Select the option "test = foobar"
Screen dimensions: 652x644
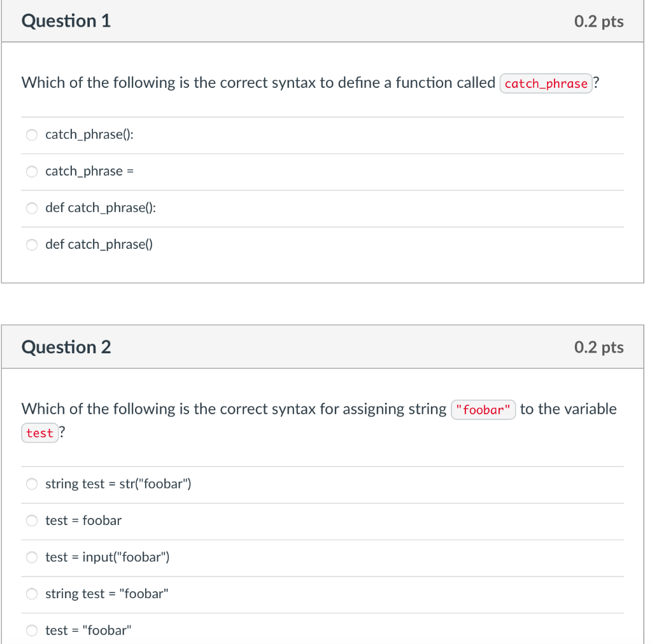tap(32, 521)
